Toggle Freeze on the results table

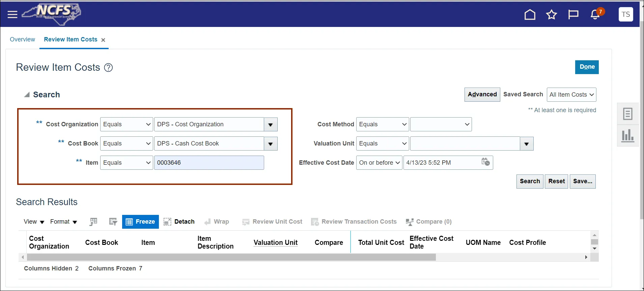(x=140, y=222)
